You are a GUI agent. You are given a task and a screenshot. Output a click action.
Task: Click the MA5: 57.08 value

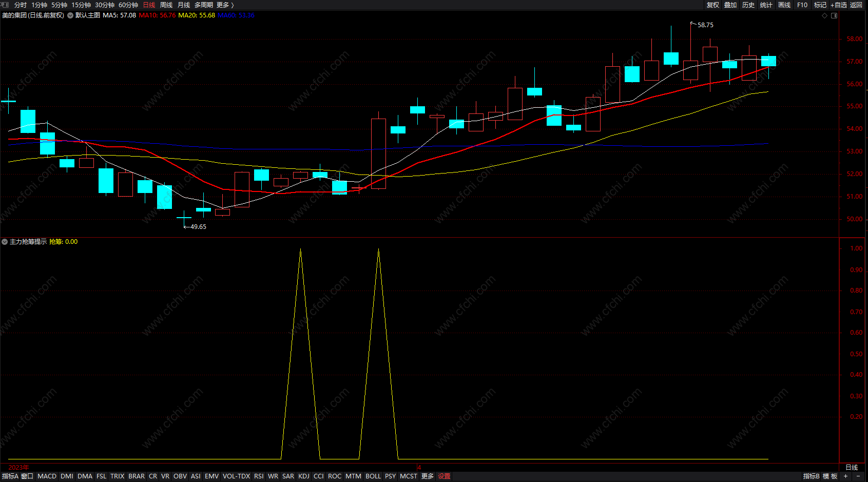(x=120, y=15)
